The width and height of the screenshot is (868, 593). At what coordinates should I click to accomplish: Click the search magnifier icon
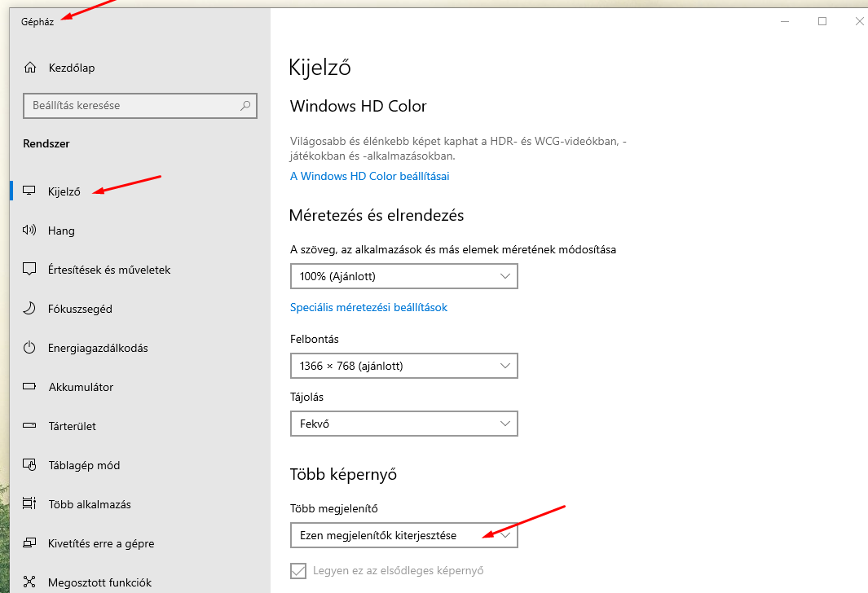coord(245,106)
